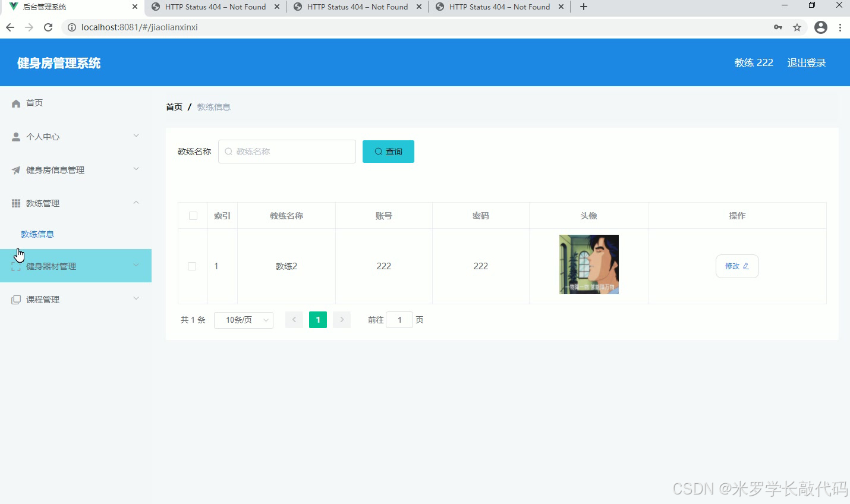This screenshot has height=504, width=850.
Task: Select the equipment icon beside 健身器材管理
Action: (15, 266)
